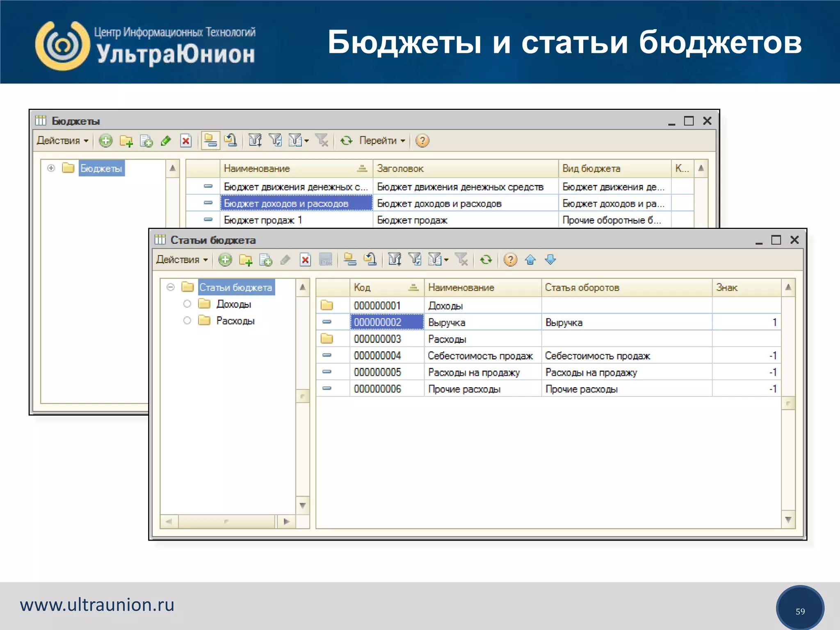Open Перейти menu in Бюджеты window
840x630 pixels.
pyautogui.click(x=382, y=141)
